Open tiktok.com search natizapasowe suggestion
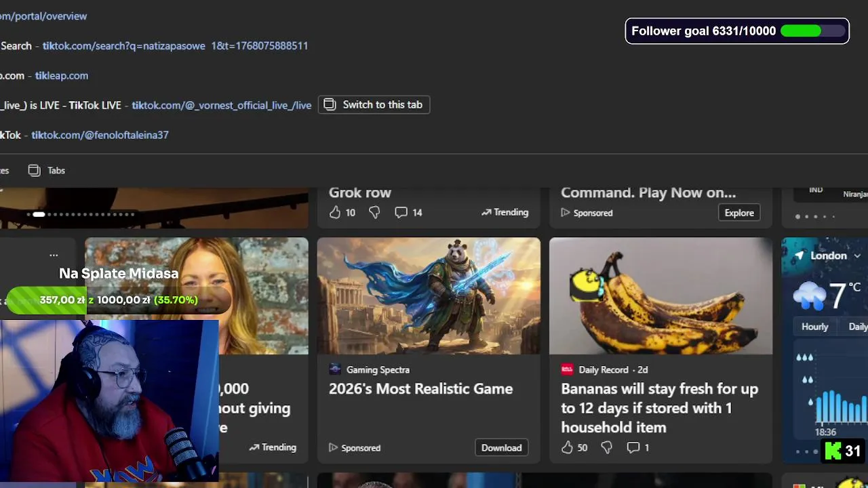The image size is (868, 488). (175, 45)
